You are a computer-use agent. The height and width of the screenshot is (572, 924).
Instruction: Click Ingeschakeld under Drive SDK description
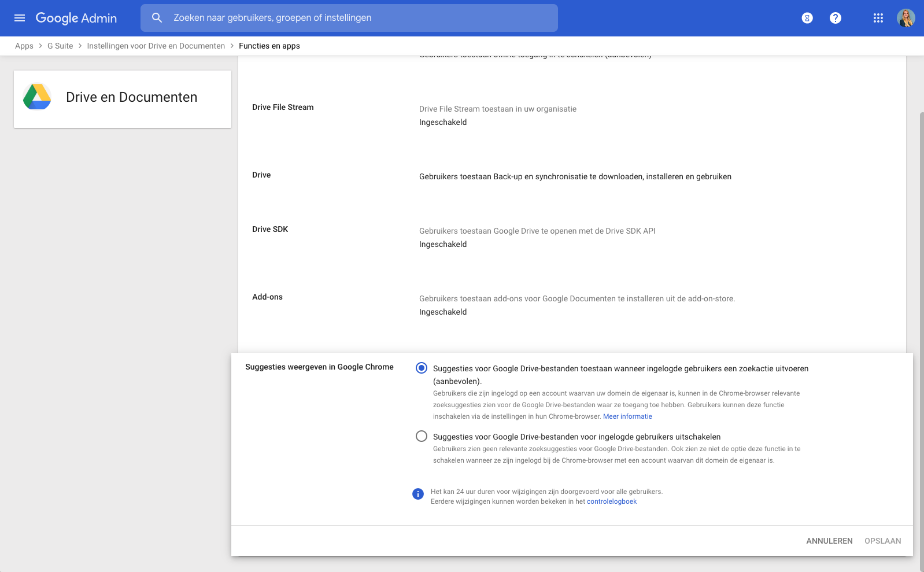click(x=443, y=244)
